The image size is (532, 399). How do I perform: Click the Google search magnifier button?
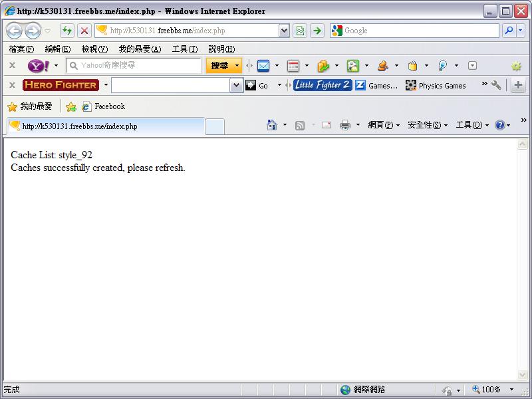[x=509, y=31]
